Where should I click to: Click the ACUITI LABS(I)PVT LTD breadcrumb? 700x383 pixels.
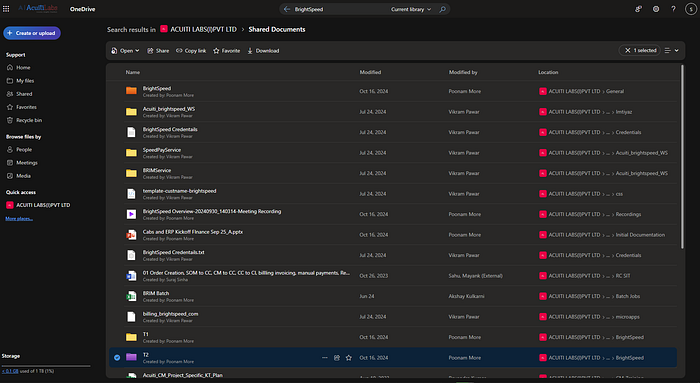tap(203, 29)
